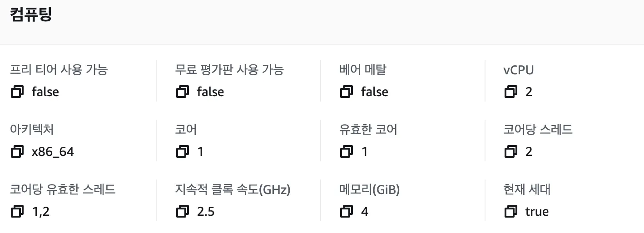The height and width of the screenshot is (233, 644).
Task: Copy the 코어당 스레드 value
Action: tap(511, 152)
